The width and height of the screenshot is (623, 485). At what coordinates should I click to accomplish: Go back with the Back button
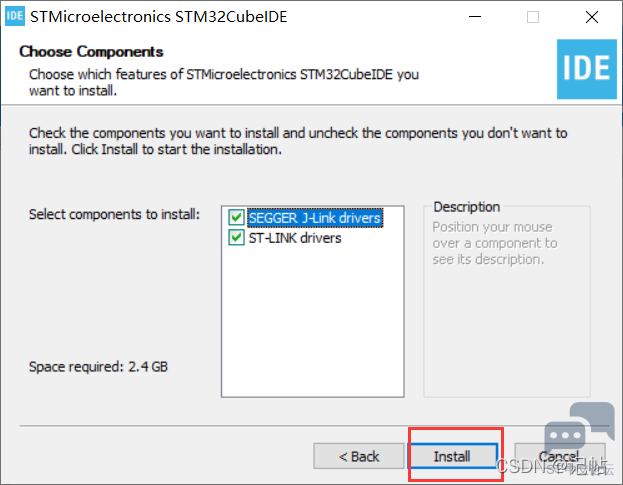358,456
